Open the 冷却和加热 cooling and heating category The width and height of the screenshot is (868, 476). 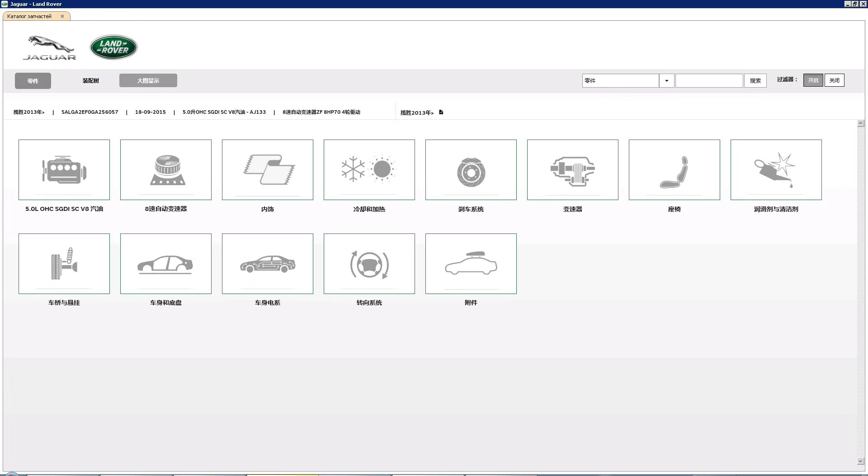coord(369,170)
